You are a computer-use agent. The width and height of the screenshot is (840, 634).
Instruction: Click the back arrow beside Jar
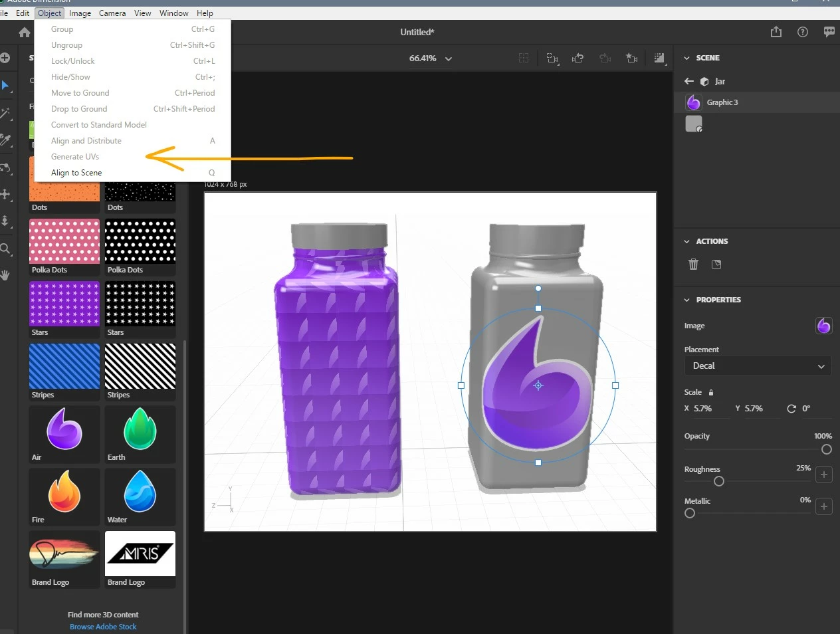point(688,81)
